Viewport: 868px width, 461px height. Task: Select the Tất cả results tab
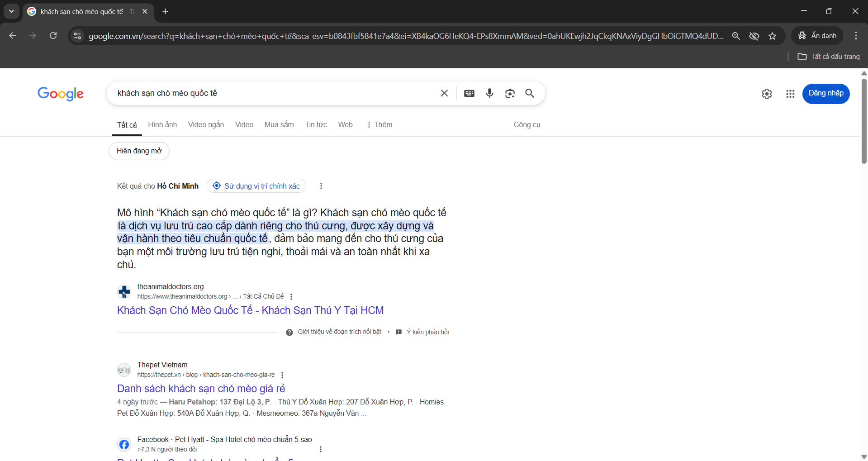(127, 125)
